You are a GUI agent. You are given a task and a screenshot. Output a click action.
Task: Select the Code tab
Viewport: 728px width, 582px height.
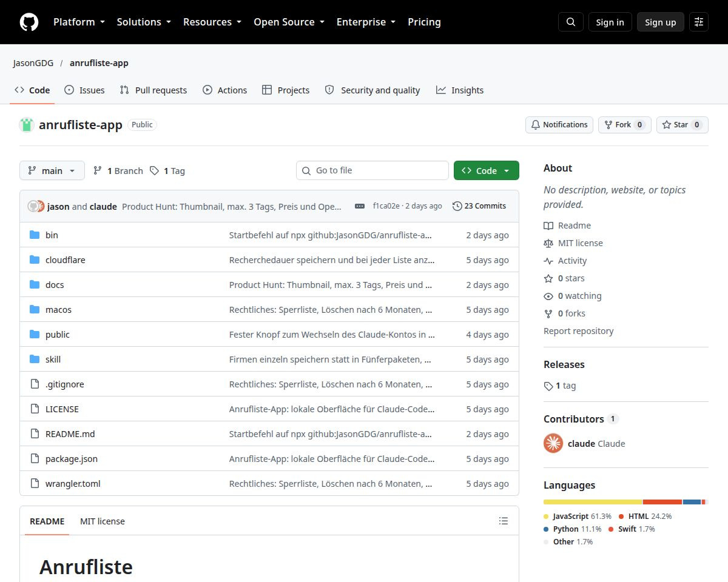pyautogui.click(x=32, y=90)
